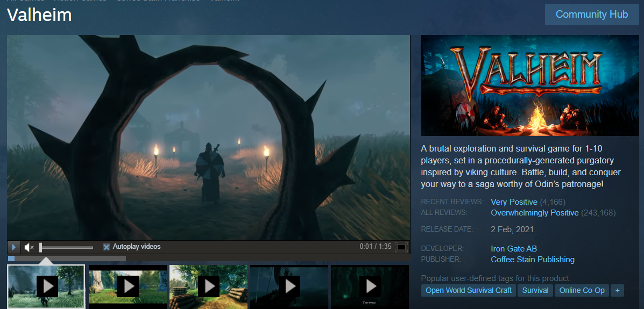Open developer Iron Gate AB page

(514, 249)
